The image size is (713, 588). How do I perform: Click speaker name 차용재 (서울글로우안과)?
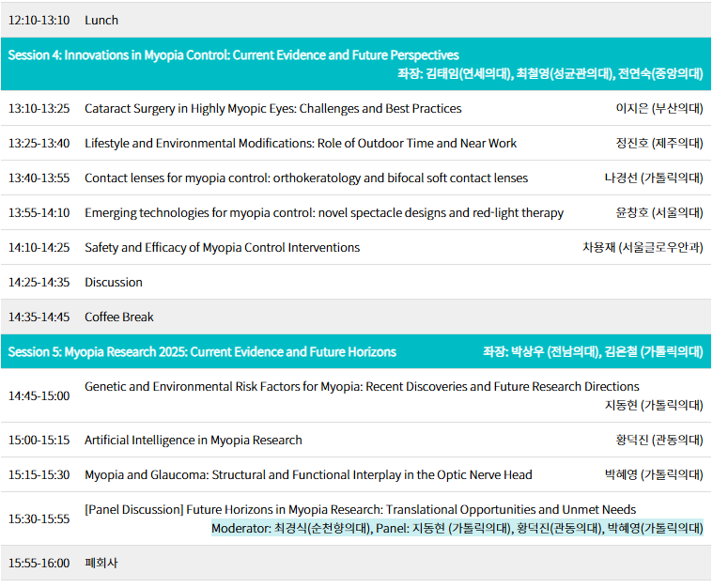coord(643,248)
